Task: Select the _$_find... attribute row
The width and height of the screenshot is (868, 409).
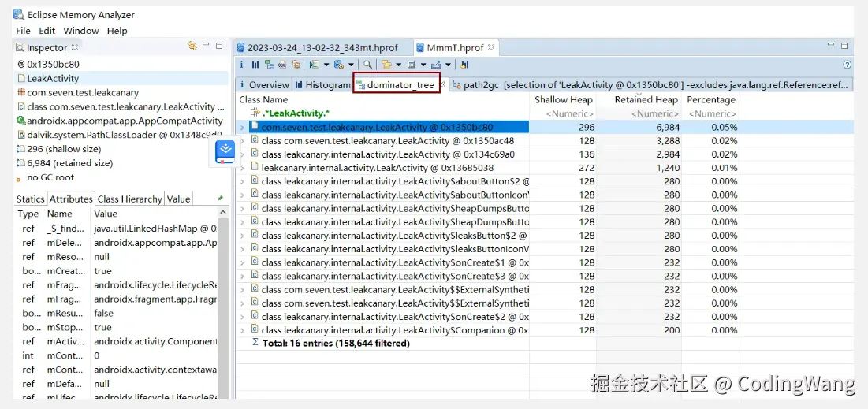Action: point(116,228)
